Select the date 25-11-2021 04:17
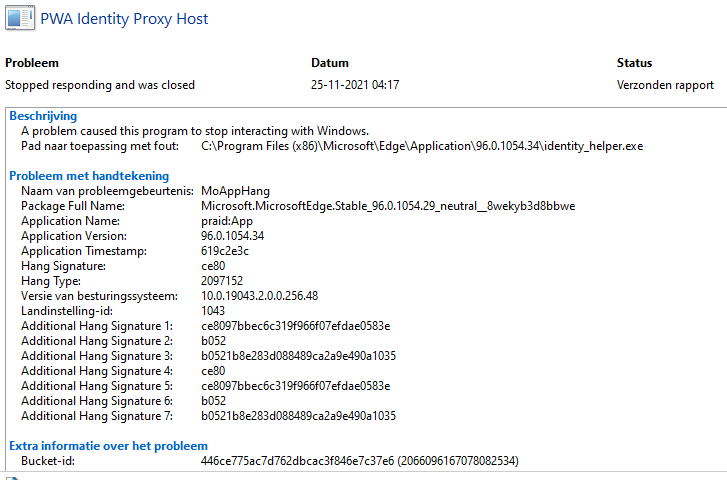Screen dimensions: 727x480 pyautogui.click(x=355, y=85)
